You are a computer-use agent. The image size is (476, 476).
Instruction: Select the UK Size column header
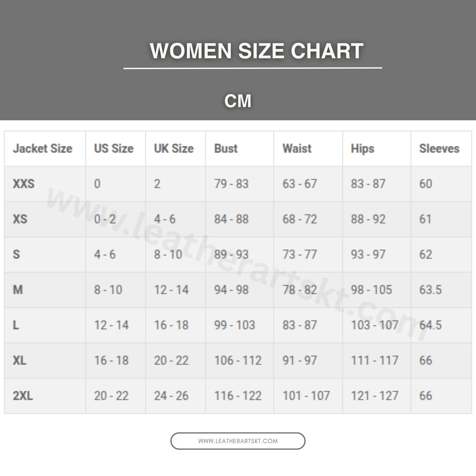174,149
